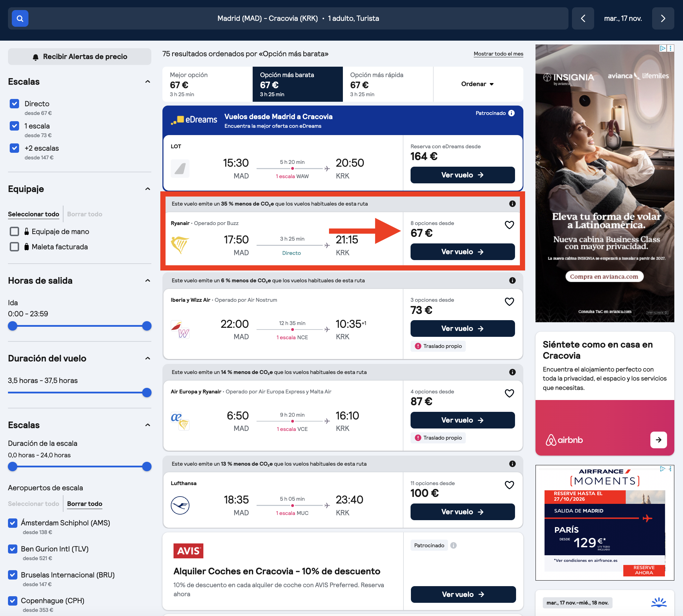Select the Opción más barata tab
The height and width of the screenshot is (616, 683).
coord(298,84)
